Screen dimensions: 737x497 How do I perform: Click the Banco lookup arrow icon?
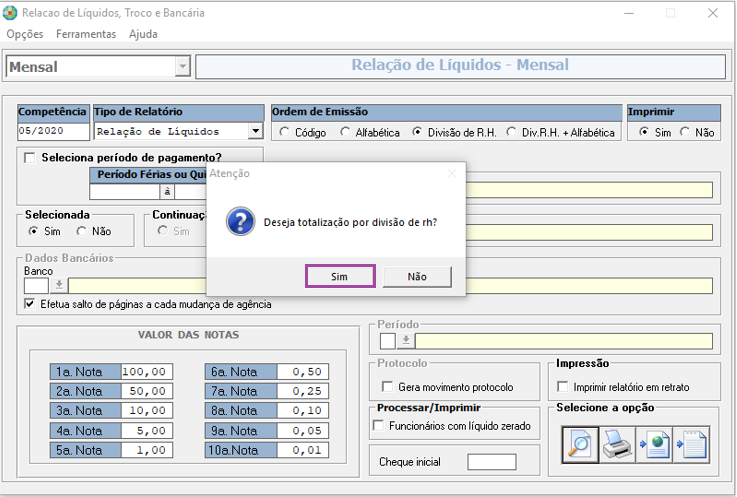[59, 285]
